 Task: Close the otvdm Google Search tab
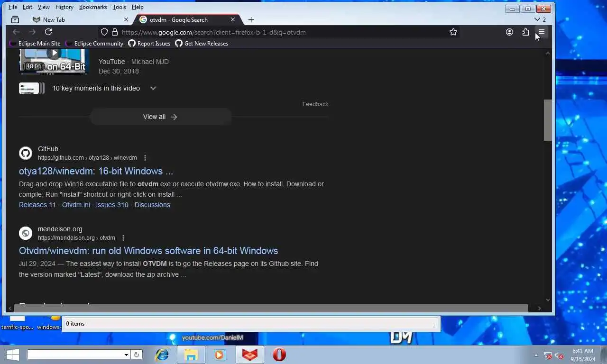233,19
